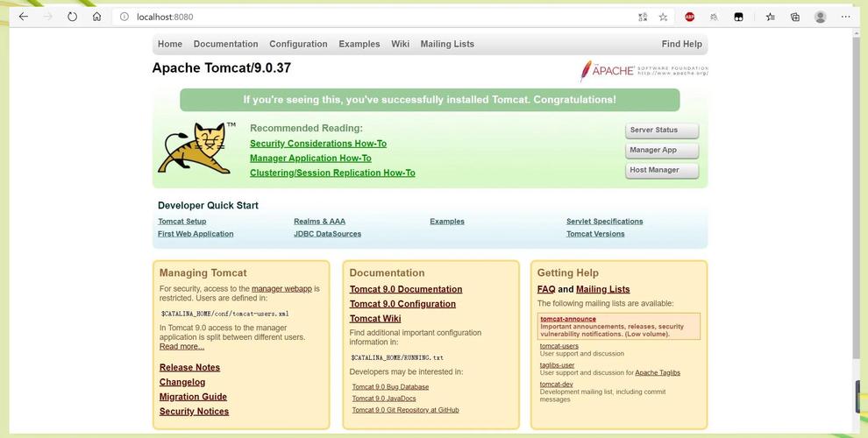Open the Tomcat 9.0 Documentation link

click(x=406, y=289)
